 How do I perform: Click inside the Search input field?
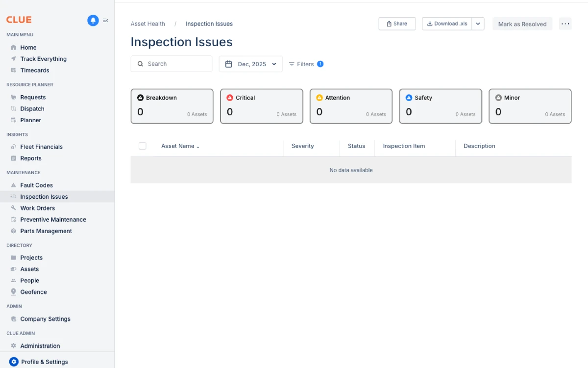[171, 64]
